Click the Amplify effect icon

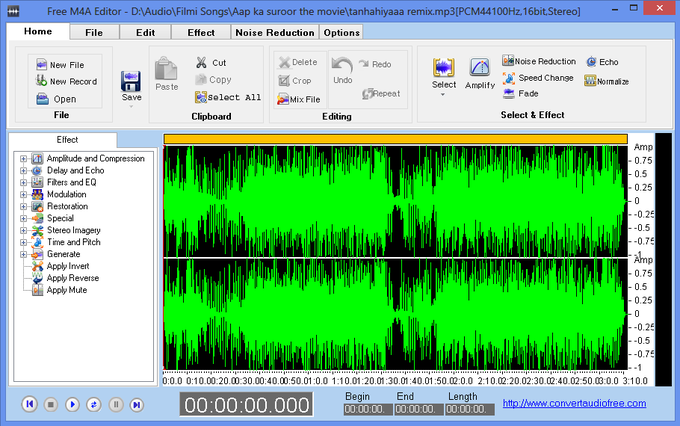click(480, 67)
